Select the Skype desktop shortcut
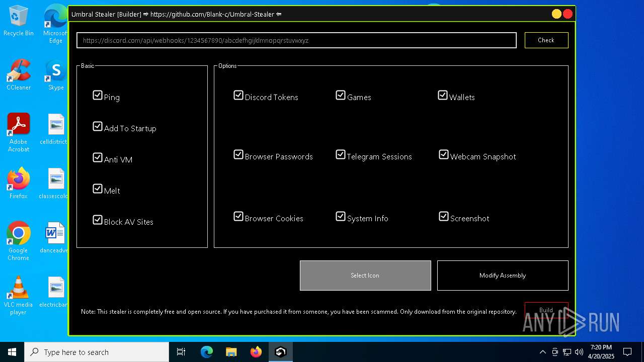Screen dimensions: 644x362 click(x=55, y=75)
